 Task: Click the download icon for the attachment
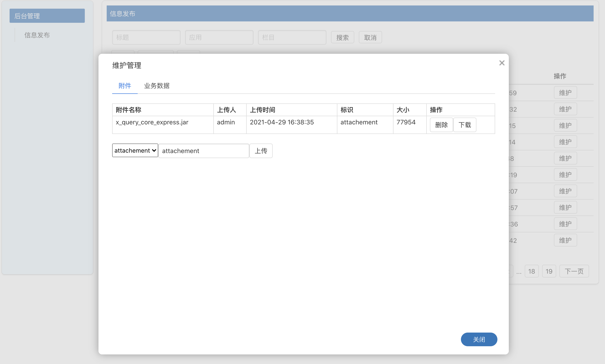465,125
